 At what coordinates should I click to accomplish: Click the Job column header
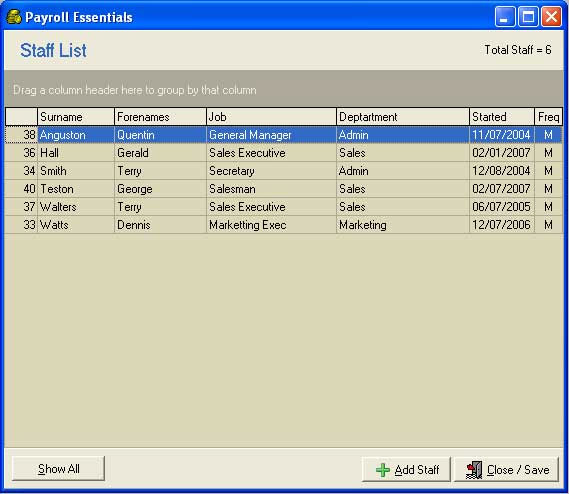pyautogui.click(x=271, y=117)
